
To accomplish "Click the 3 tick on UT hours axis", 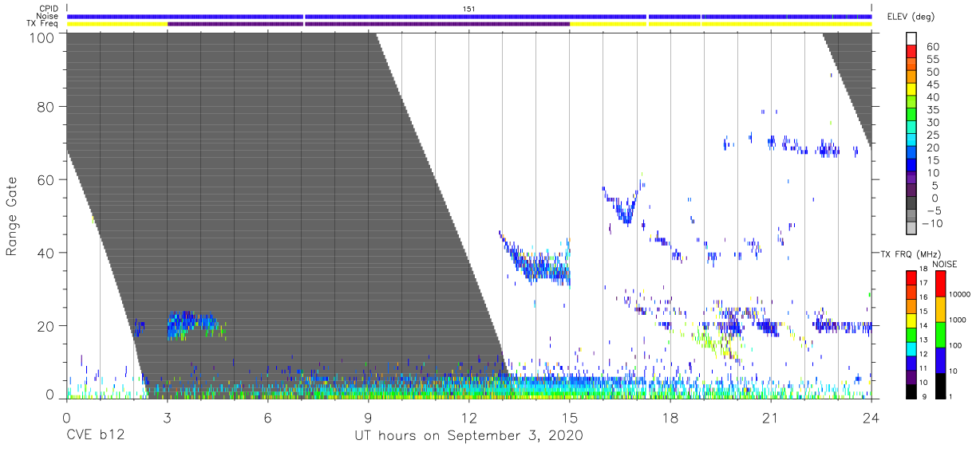I will click(x=167, y=418).
